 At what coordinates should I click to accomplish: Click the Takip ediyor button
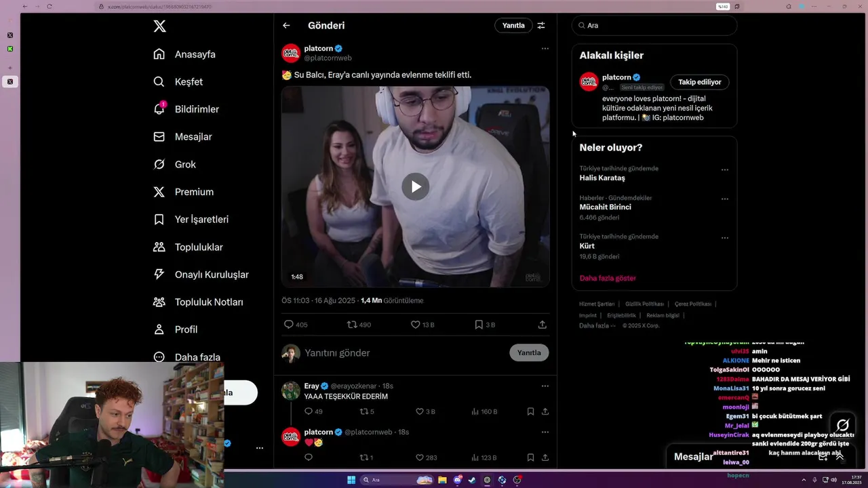(x=700, y=82)
